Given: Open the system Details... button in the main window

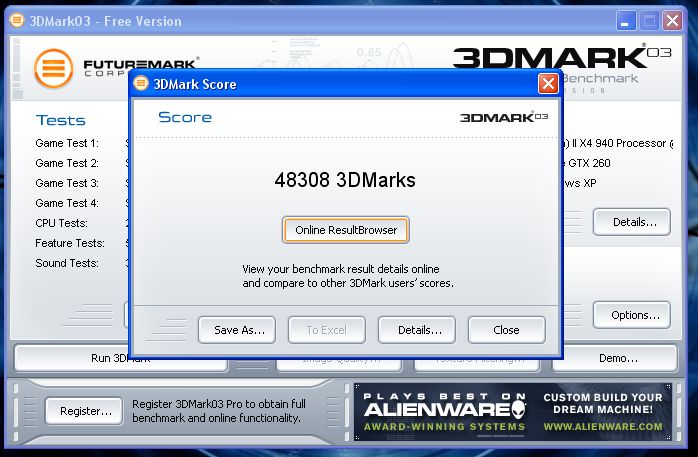Looking at the screenshot, I should (632, 222).
